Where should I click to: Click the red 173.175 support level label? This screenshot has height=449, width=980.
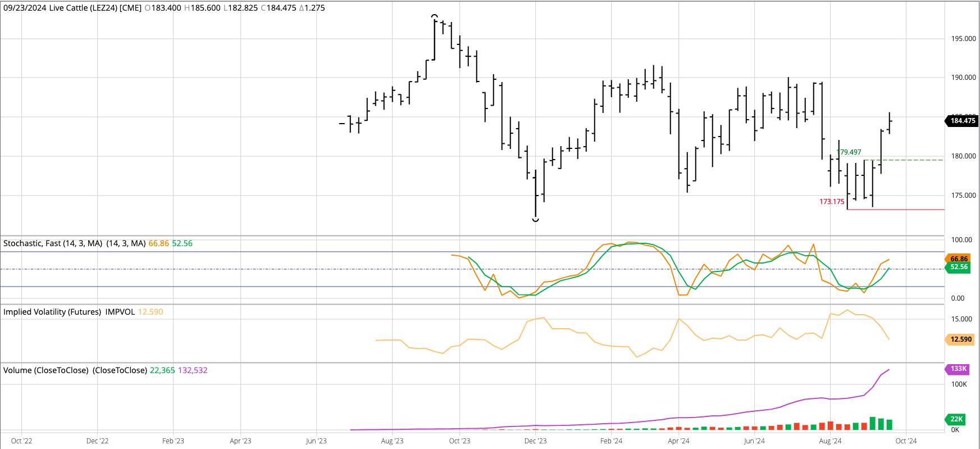[x=831, y=202]
